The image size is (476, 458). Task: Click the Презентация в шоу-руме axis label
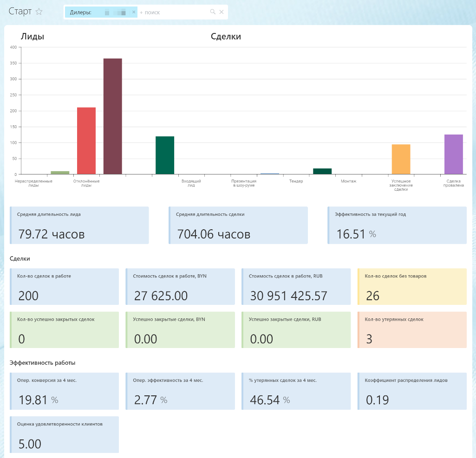[244, 183]
